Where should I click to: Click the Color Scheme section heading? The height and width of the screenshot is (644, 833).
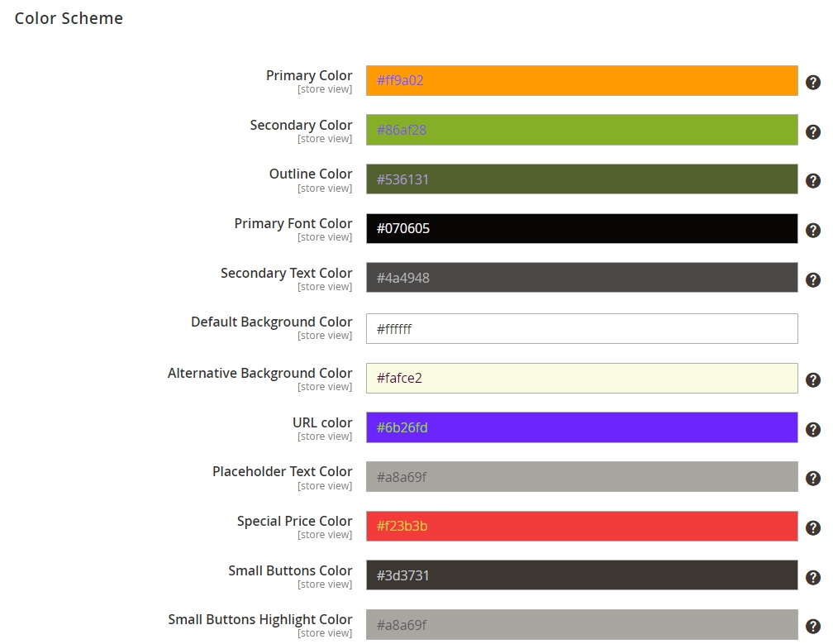point(69,18)
